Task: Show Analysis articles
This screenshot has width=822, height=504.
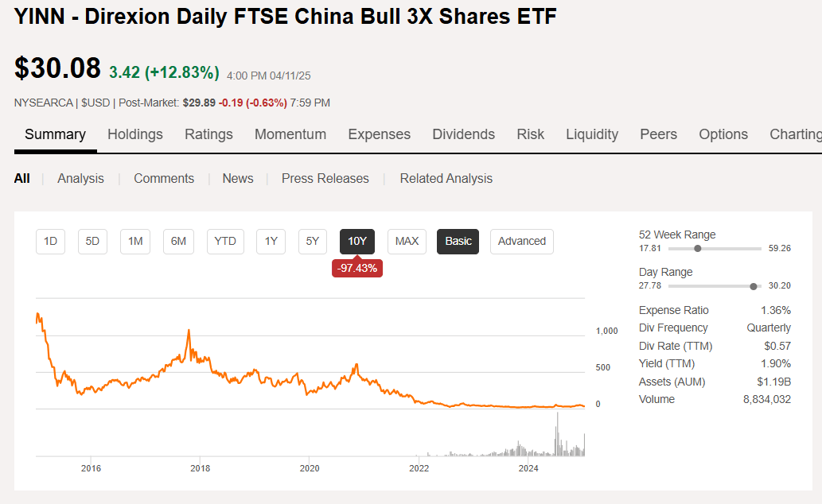Action: click(x=80, y=178)
